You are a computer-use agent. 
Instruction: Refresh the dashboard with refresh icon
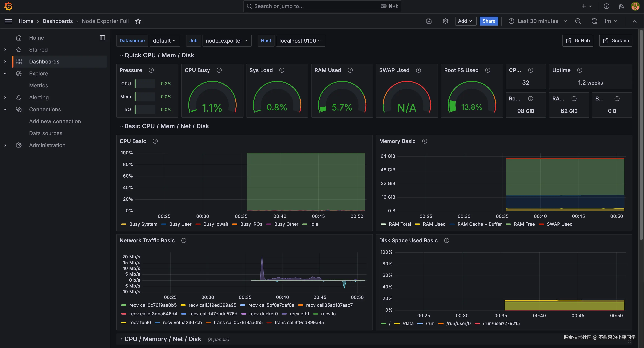tap(594, 21)
